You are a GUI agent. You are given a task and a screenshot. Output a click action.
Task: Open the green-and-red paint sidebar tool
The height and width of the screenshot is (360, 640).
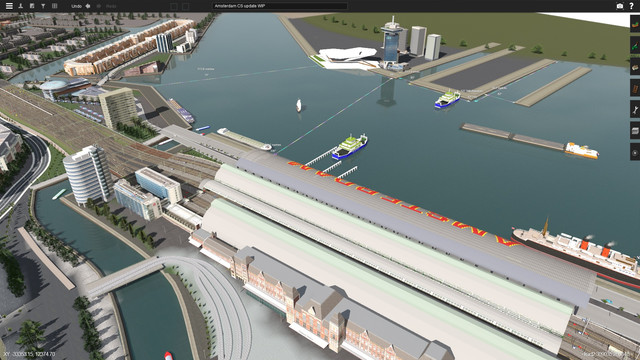click(635, 45)
